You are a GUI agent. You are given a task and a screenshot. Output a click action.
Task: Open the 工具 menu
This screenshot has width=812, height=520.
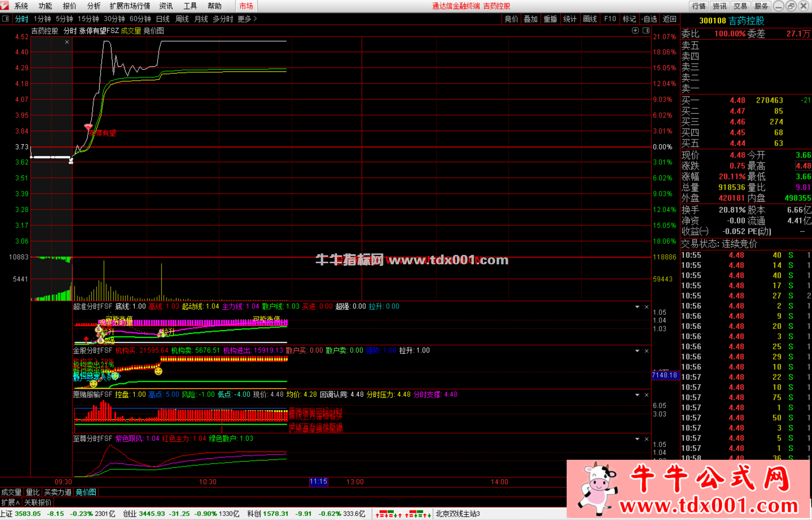pos(190,6)
